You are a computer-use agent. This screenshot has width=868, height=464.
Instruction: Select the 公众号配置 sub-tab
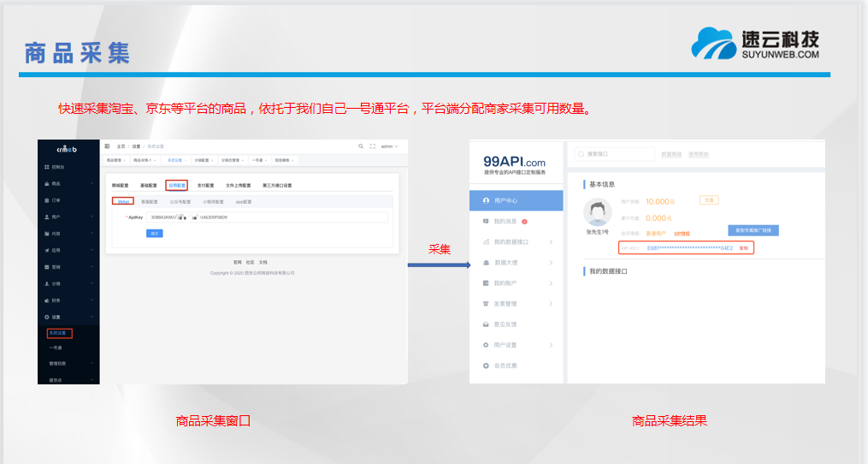(180, 202)
